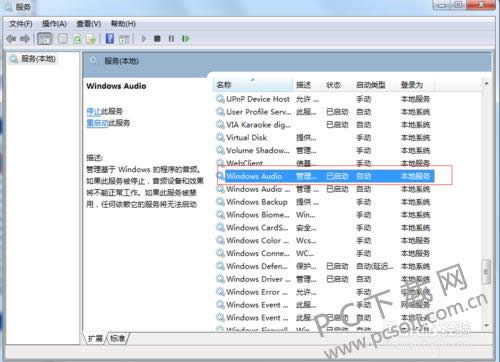Screen dimensions: 500x362
Task: Click the 自动(延迟... startup type of Windows Defen...
Action: [374, 266]
